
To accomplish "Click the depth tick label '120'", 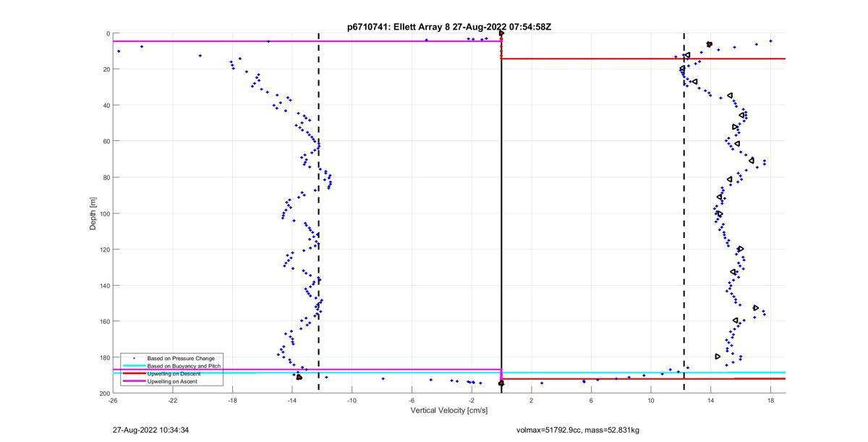I will tap(104, 250).
